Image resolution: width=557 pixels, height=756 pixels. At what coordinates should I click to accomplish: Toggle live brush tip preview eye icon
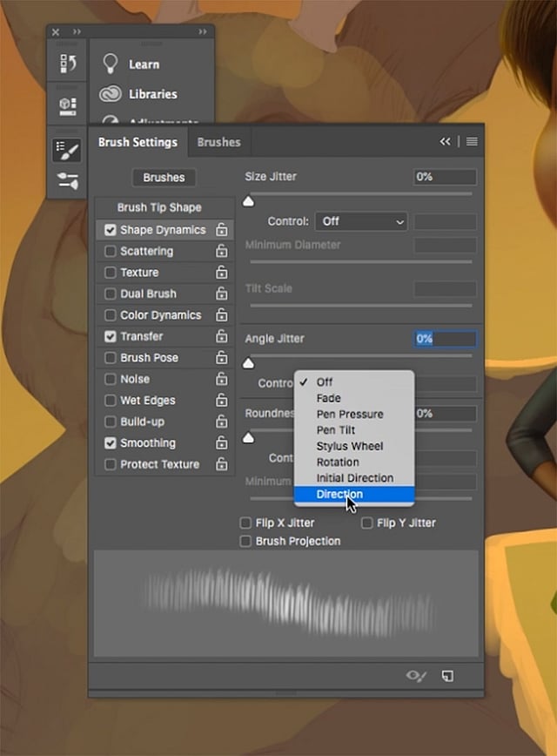tap(416, 676)
